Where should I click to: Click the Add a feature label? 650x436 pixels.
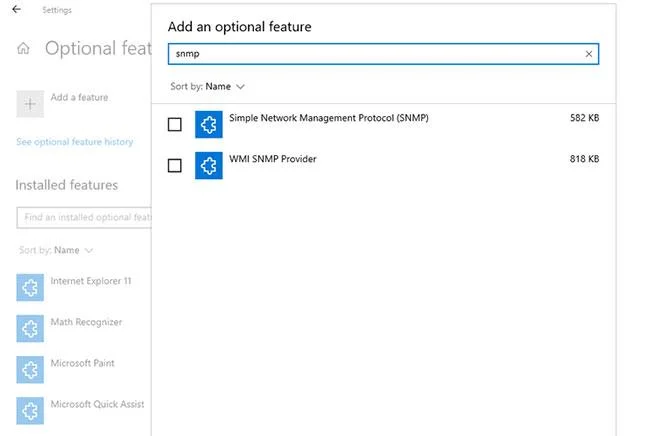(79, 97)
